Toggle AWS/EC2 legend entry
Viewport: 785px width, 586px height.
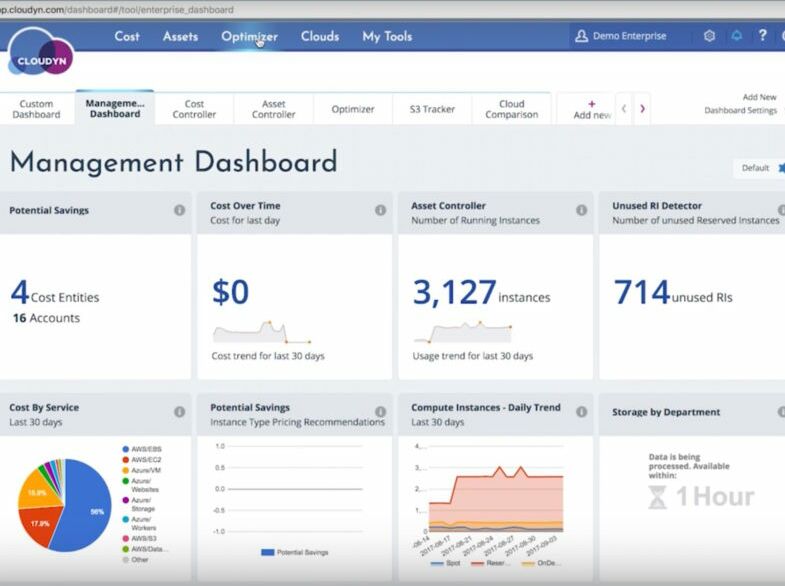142,459
